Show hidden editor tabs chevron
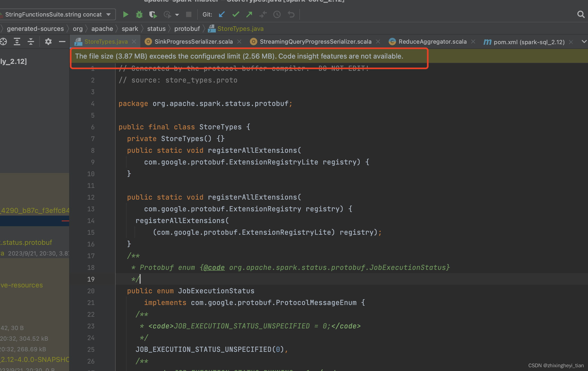Viewport: 588px width, 371px height. [x=584, y=42]
